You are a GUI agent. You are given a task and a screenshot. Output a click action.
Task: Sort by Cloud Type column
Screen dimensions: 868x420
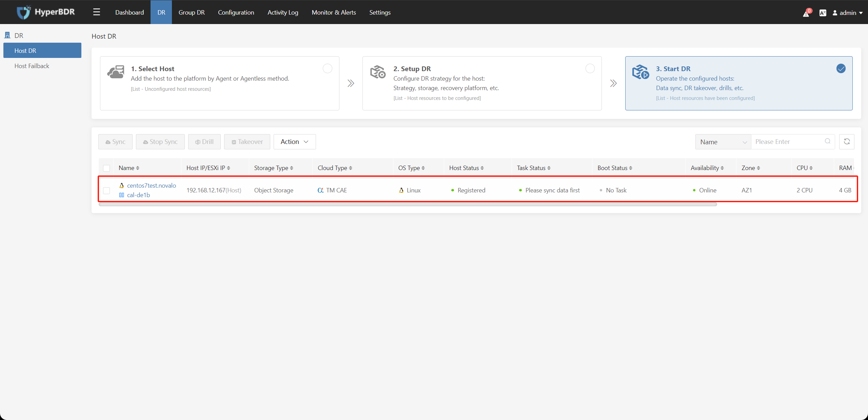351,168
